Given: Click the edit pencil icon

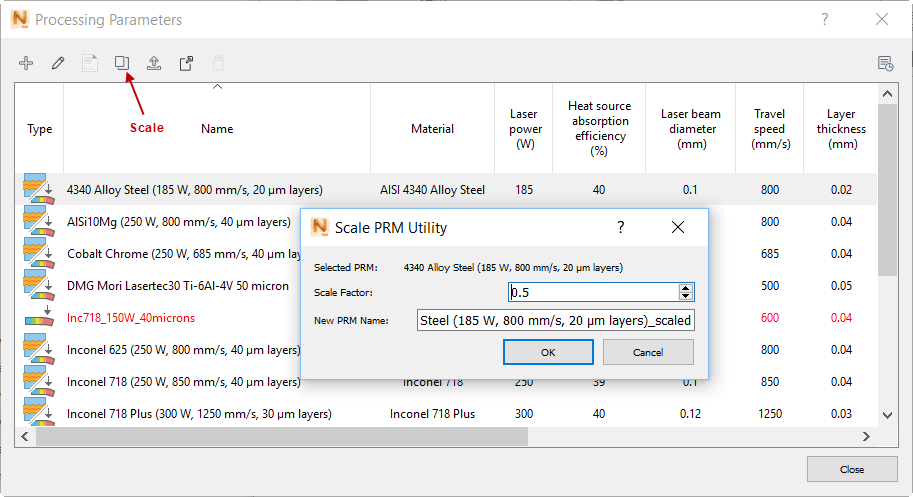Looking at the screenshot, I should point(58,63).
